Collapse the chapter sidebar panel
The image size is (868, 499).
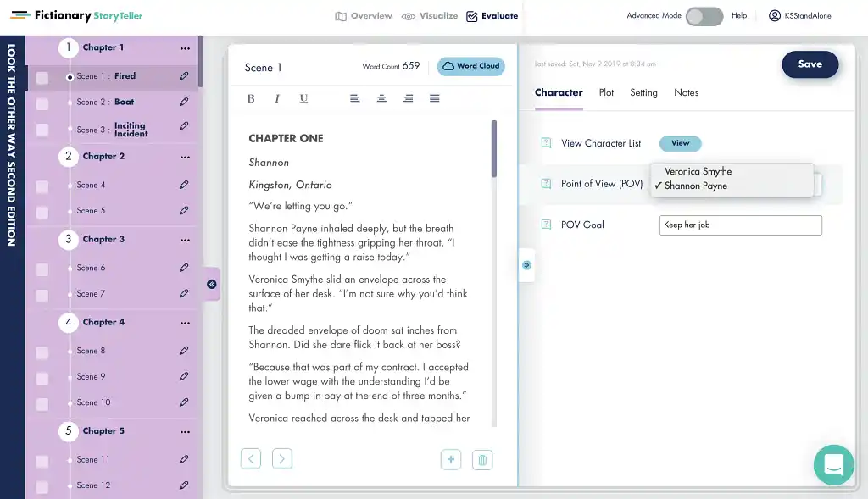tap(211, 285)
